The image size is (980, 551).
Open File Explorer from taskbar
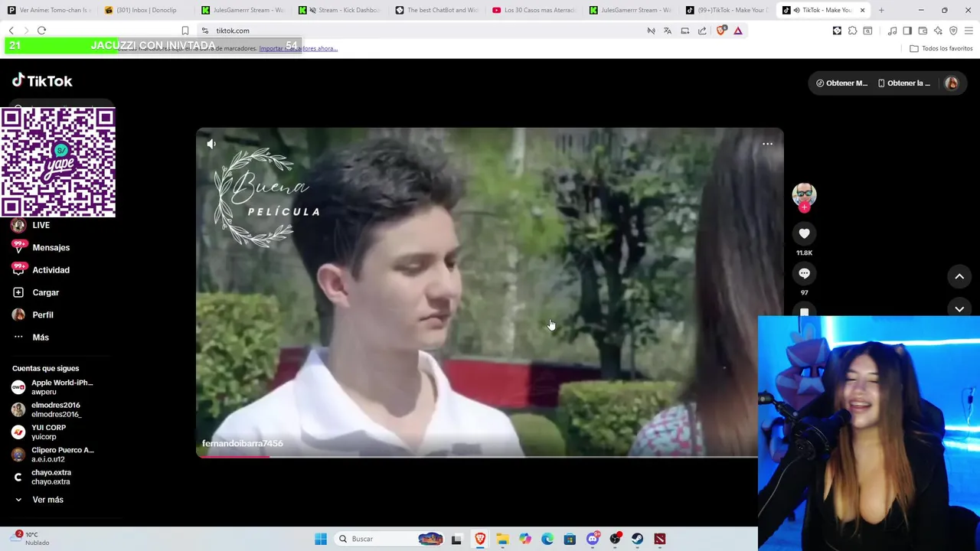502,539
